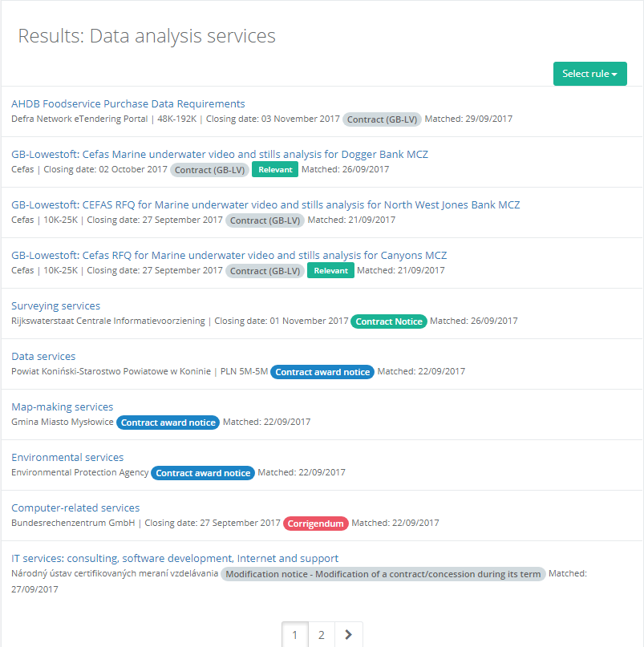The height and width of the screenshot is (647, 644).
Task: Open the Computer-related services result
Action: point(75,507)
